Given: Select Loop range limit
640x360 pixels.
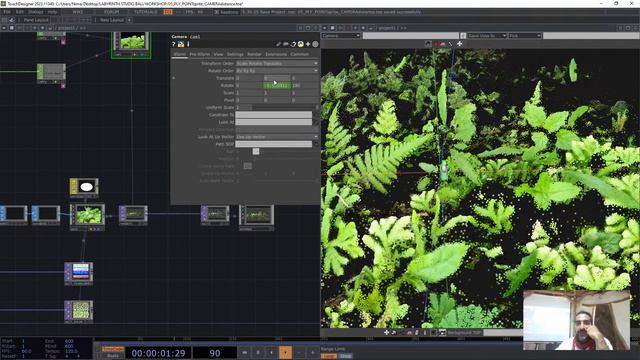Looking at the screenshot, I should tap(329, 356).
